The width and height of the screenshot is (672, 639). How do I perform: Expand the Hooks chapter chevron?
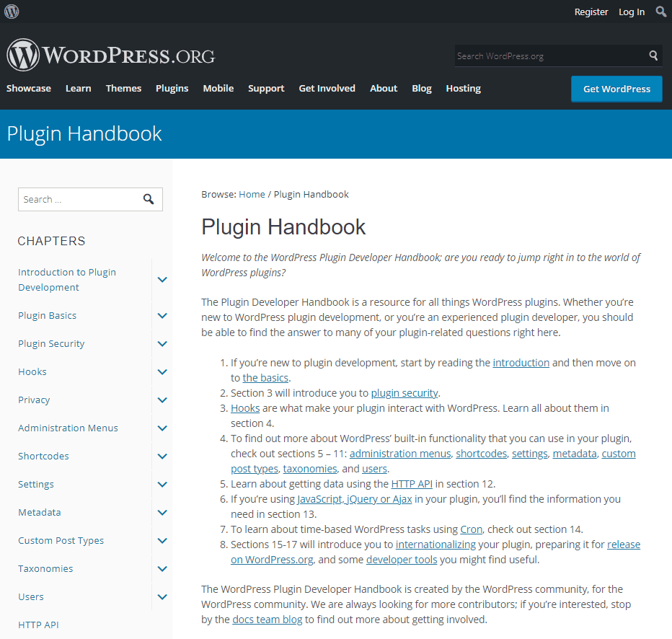click(162, 372)
